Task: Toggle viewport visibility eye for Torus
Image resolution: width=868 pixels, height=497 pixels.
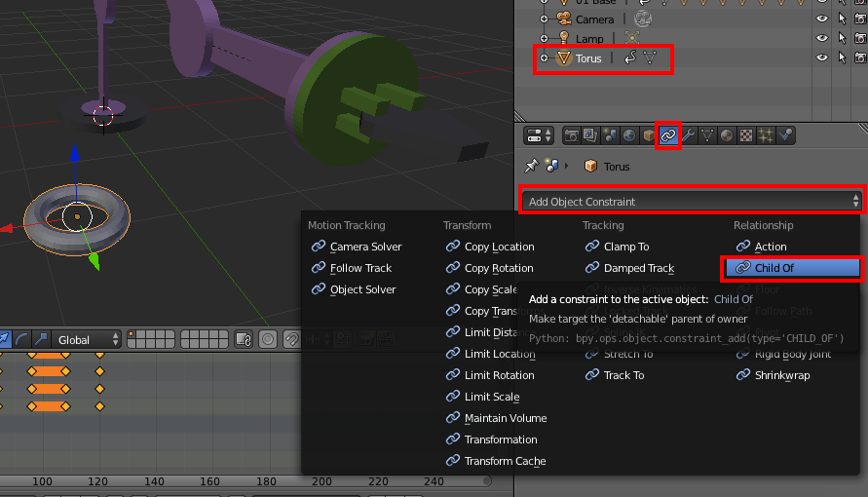Action: pos(822,57)
